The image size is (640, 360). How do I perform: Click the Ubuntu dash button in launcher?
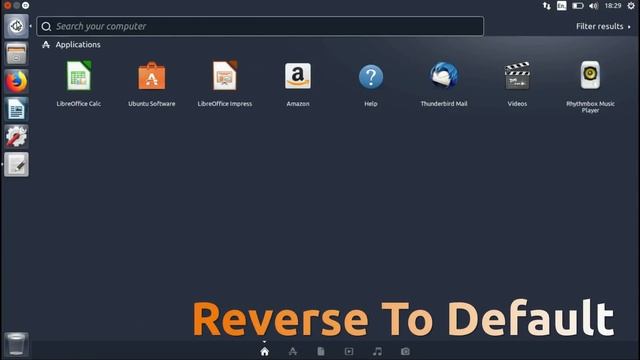coord(16,26)
